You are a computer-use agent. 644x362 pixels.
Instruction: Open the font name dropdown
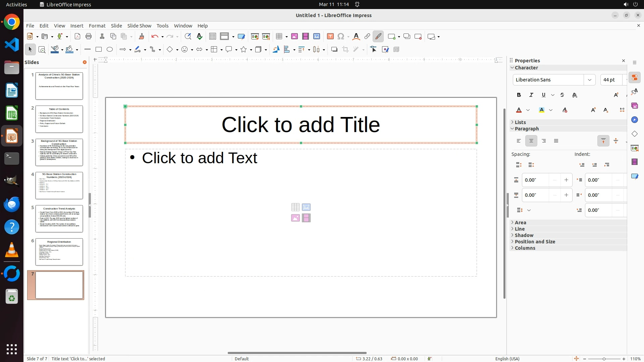coord(589,80)
